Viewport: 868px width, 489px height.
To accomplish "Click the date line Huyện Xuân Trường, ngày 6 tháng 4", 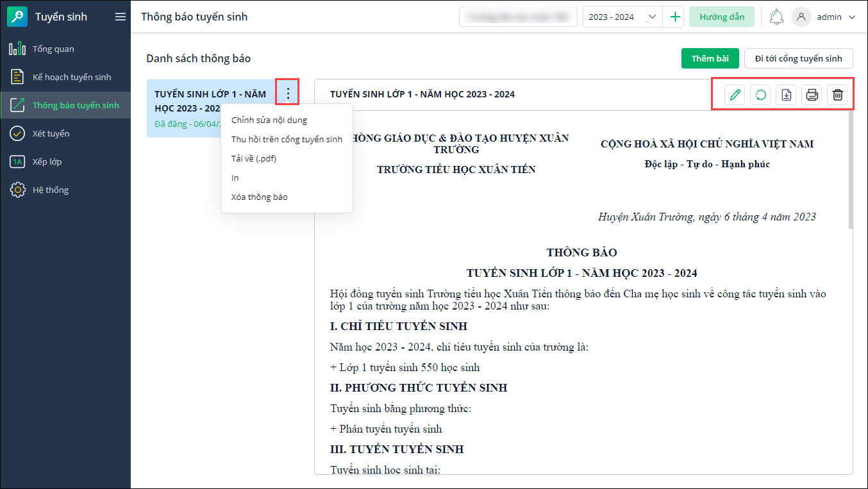I will (x=707, y=217).
